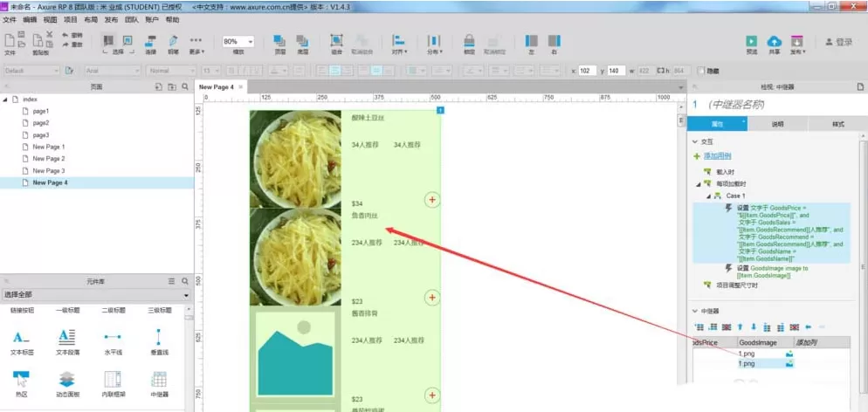Open the 对齐 align dropdown
868x412 pixels.
[x=398, y=45]
